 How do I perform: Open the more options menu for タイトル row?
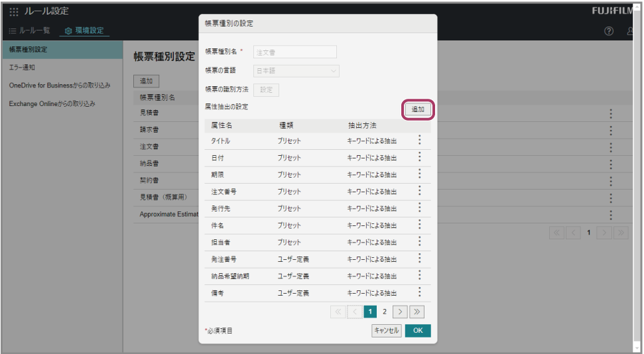click(419, 140)
